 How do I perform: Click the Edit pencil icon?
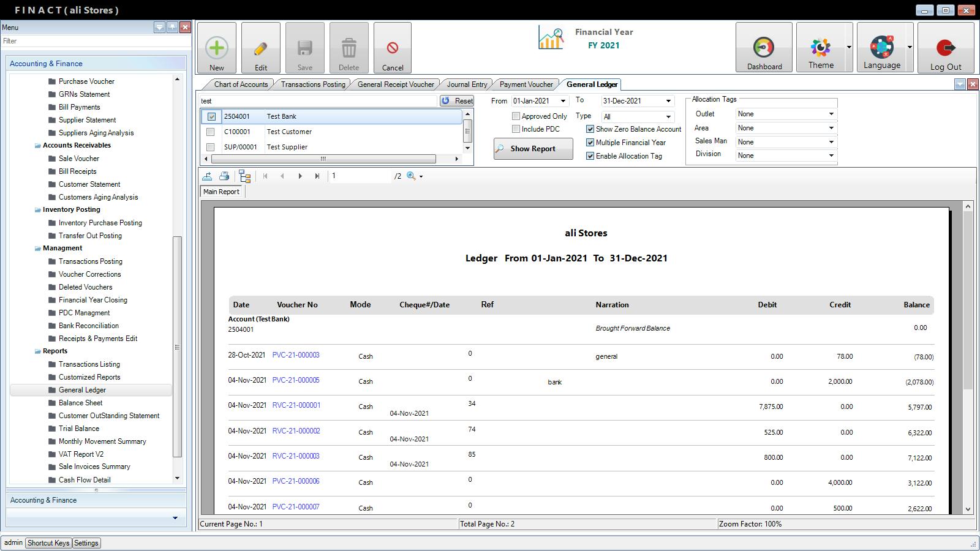pos(261,48)
